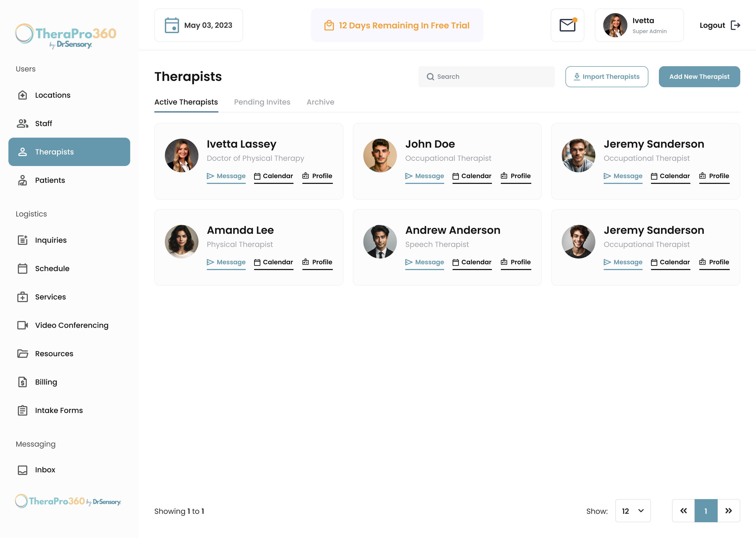Click the Import Therapists button

(607, 76)
